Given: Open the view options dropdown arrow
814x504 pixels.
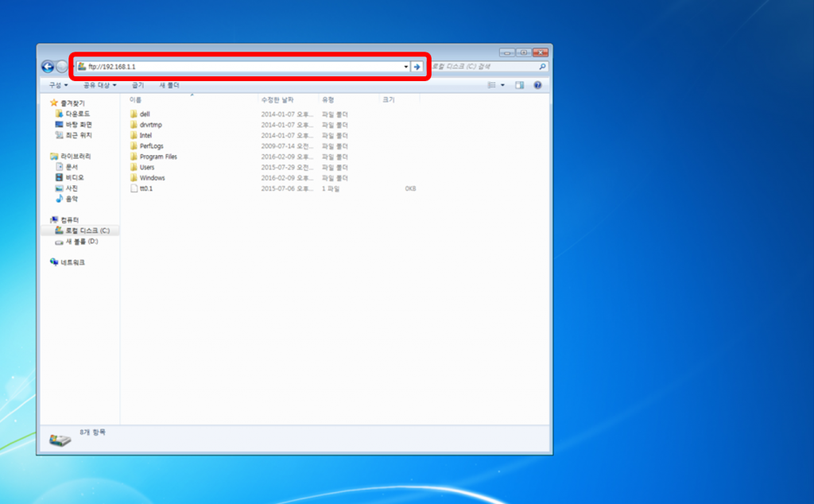Looking at the screenshot, I should pos(502,85).
